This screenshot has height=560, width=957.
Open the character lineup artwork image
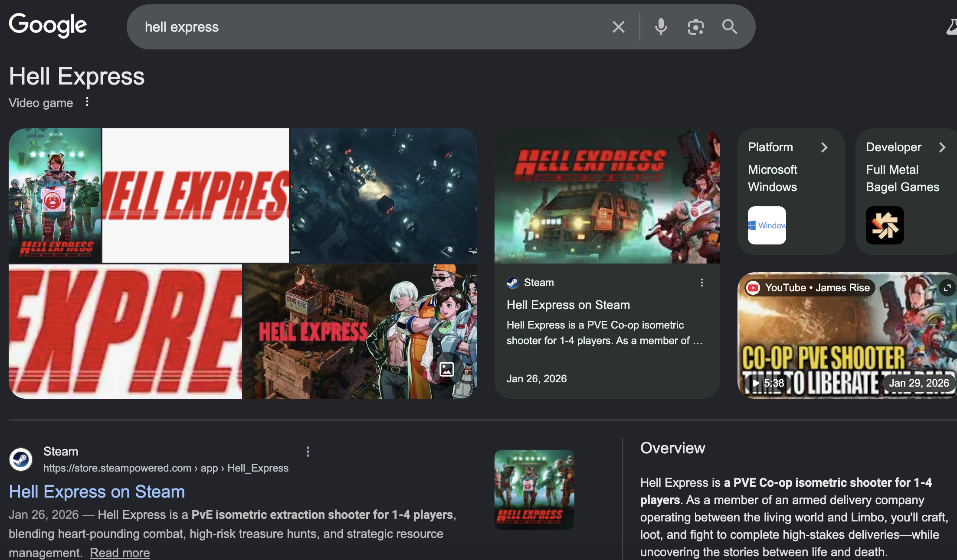point(360,332)
